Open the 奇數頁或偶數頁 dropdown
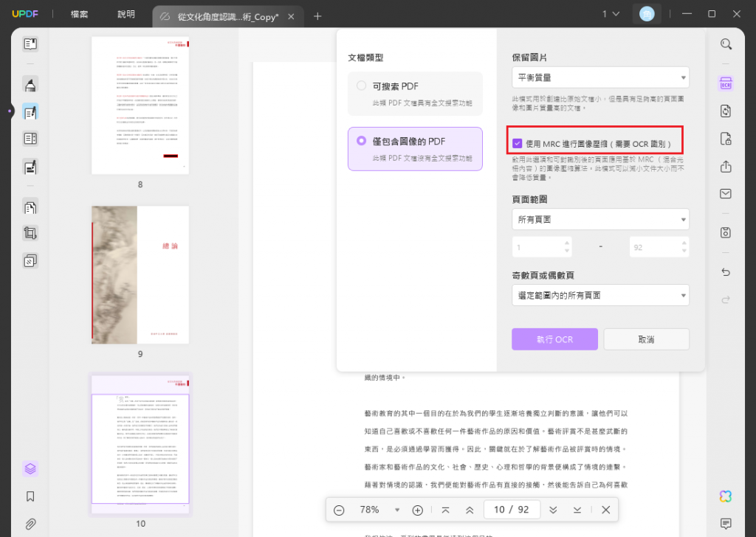 [x=600, y=295]
